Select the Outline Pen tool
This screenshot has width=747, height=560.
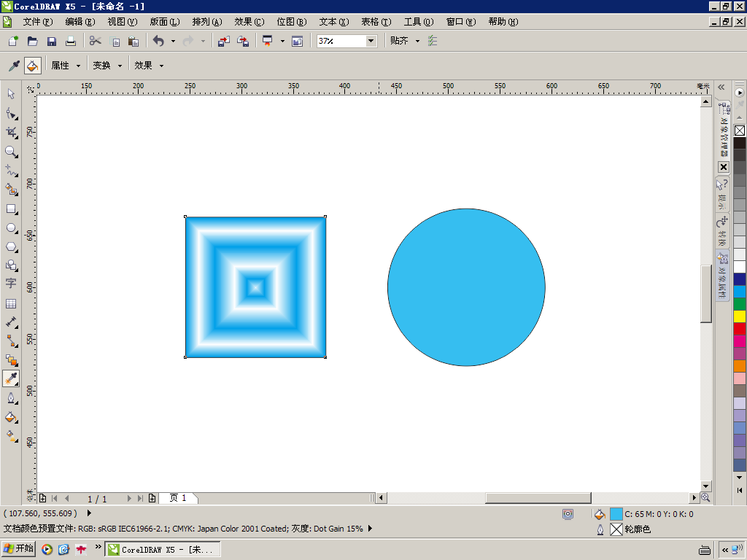point(11,398)
